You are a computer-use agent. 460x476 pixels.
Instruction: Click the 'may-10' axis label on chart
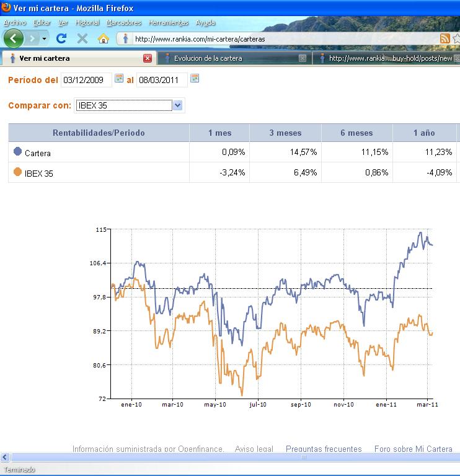[215, 405]
